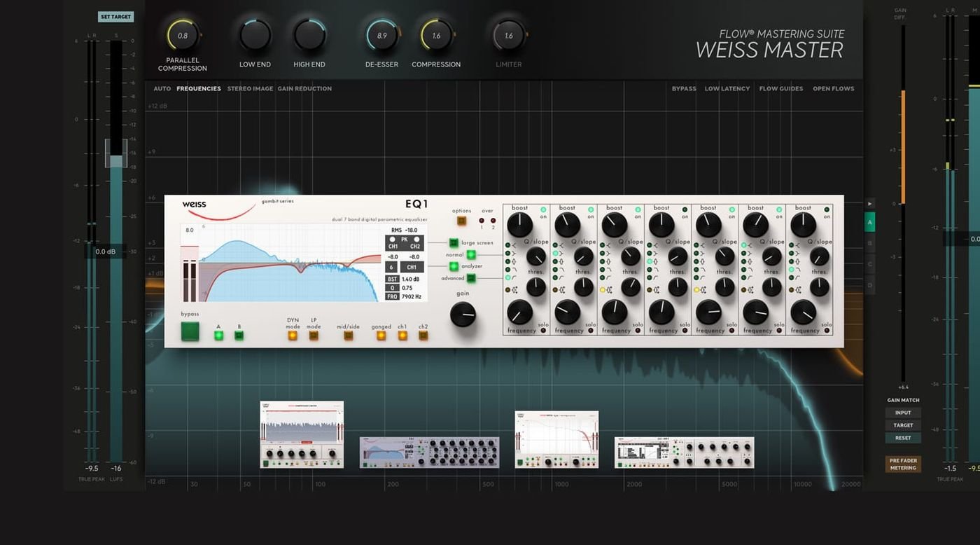Toggle LP mode on EQ1
This screenshot has height=545, width=980.
314,336
